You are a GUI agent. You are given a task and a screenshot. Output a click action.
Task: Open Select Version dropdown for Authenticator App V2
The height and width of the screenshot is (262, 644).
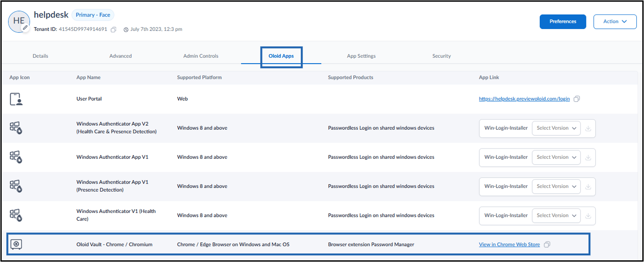point(556,128)
